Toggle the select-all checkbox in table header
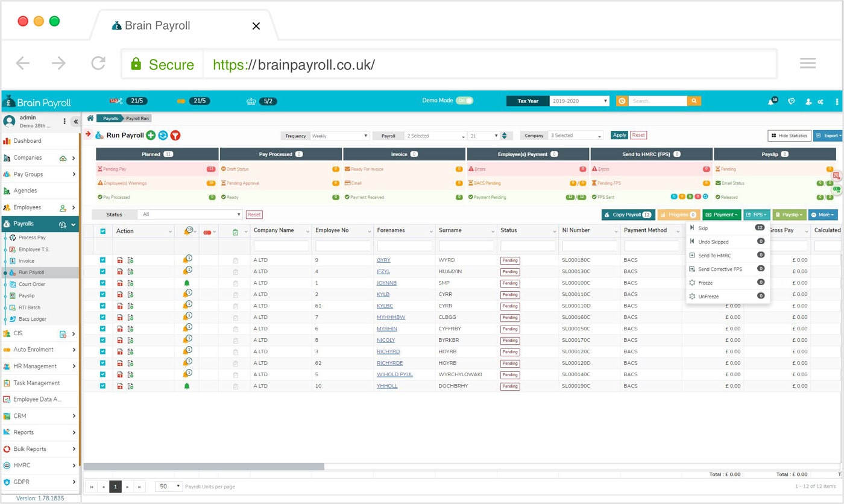Image resolution: width=844 pixels, height=504 pixels. [x=102, y=231]
